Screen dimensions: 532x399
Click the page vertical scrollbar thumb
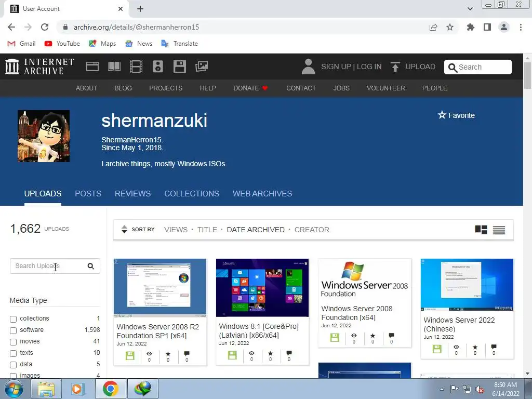pos(528,75)
